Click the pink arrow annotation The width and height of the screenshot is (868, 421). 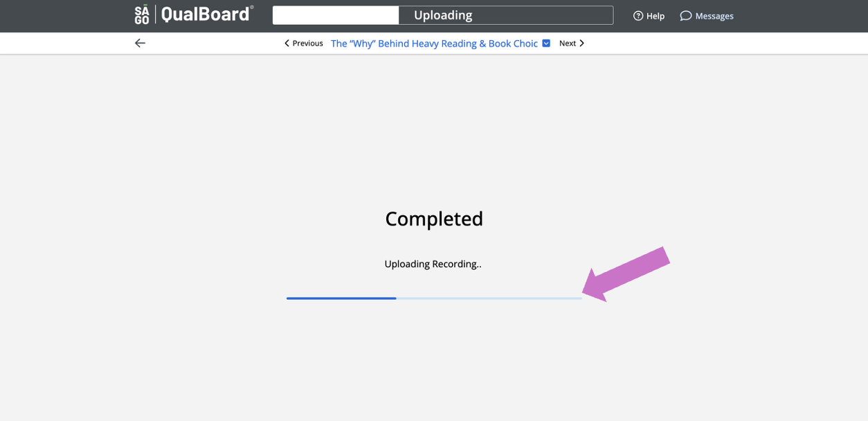pos(626,274)
